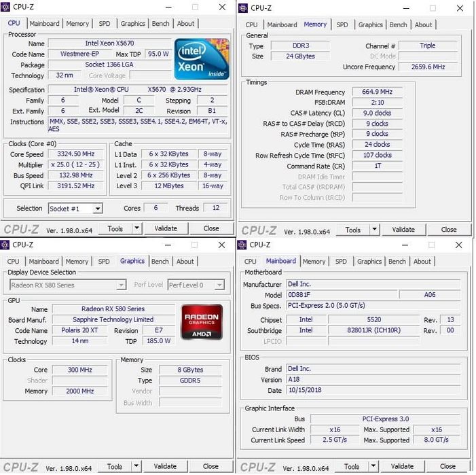Click the motherboard Model value '0D881F'
Screen dimensions: 476x475
point(342,295)
